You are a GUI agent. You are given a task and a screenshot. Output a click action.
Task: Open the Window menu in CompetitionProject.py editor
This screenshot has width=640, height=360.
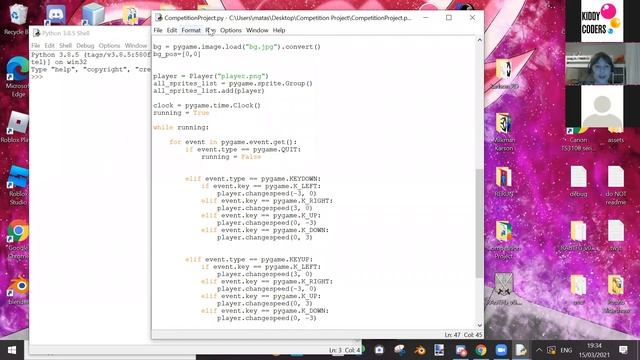tap(257, 30)
